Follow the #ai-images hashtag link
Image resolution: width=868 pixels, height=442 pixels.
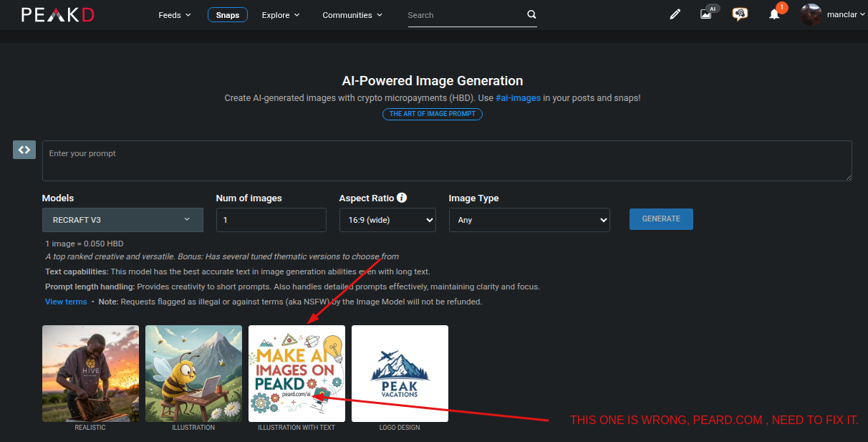518,98
